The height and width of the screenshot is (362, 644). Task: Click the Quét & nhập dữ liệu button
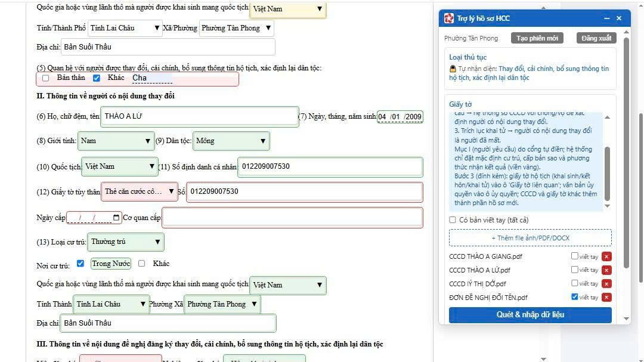[x=530, y=315]
